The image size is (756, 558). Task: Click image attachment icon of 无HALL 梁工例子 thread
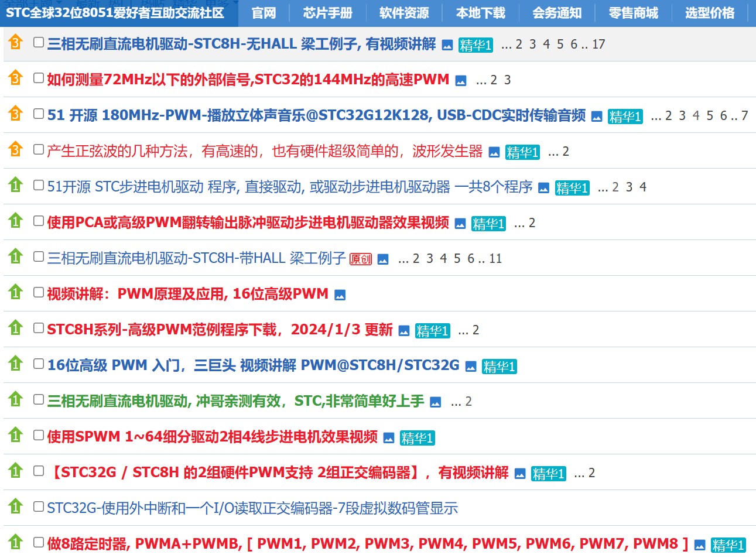pos(447,45)
